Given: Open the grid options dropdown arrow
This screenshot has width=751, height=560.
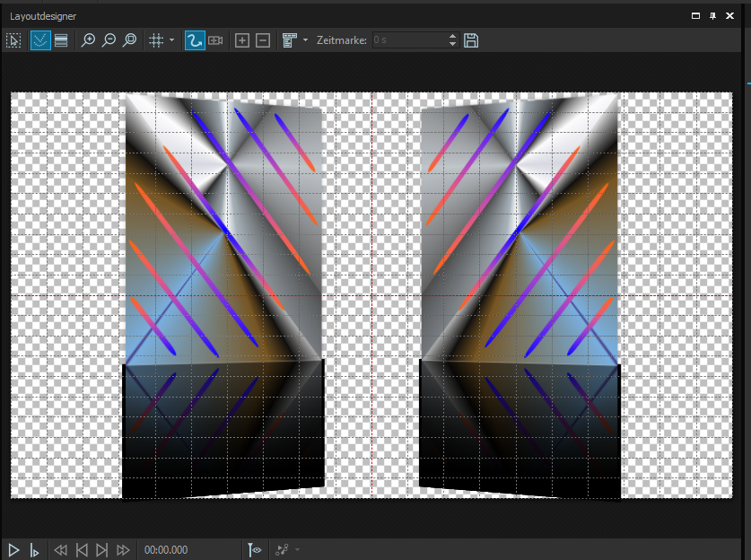Looking at the screenshot, I should 171,40.
